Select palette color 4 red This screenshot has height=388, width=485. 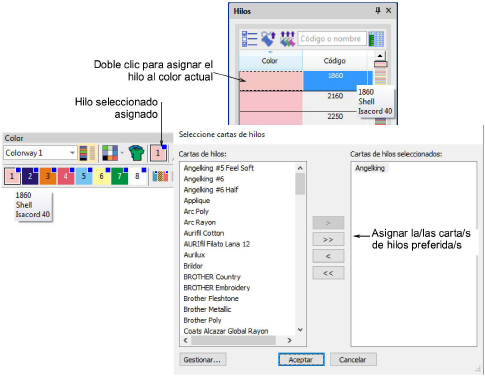point(66,176)
